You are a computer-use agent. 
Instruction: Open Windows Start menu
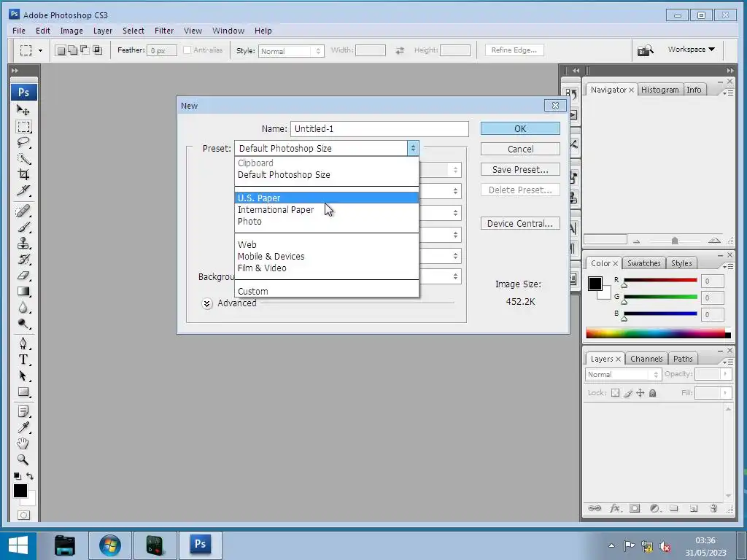click(x=18, y=545)
